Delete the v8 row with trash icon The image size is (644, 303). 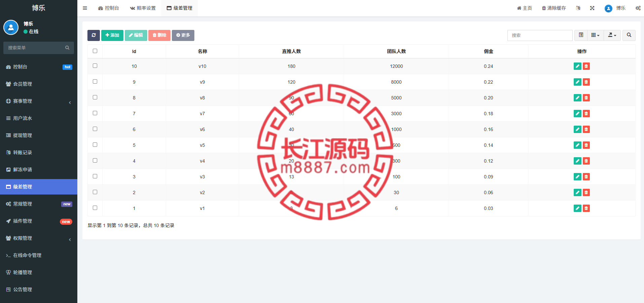pyautogui.click(x=586, y=98)
